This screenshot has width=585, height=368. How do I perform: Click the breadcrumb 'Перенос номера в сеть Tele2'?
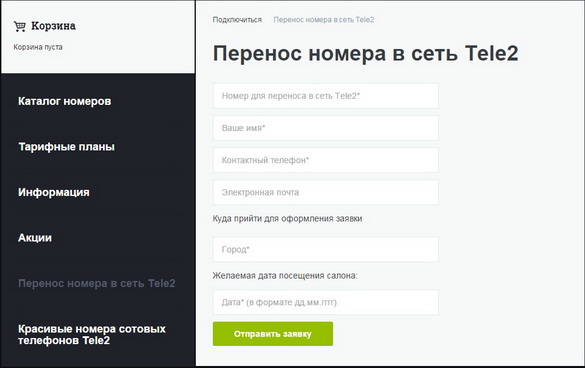click(x=324, y=20)
